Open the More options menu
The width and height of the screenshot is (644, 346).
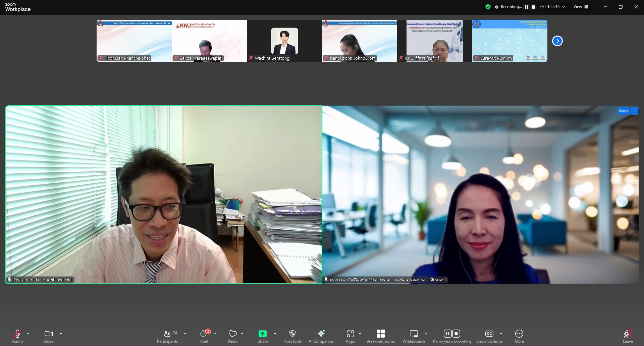pos(519,336)
